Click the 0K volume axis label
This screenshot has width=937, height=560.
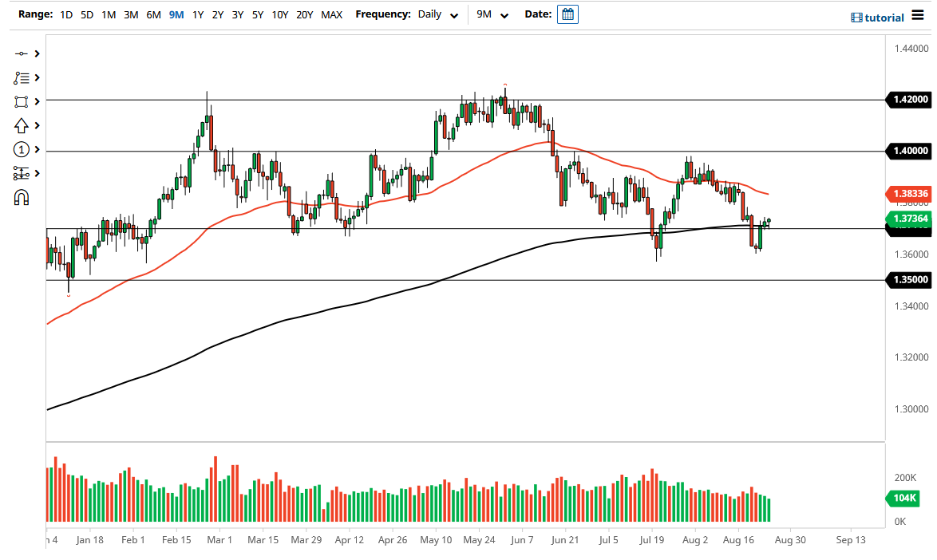(x=900, y=522)
